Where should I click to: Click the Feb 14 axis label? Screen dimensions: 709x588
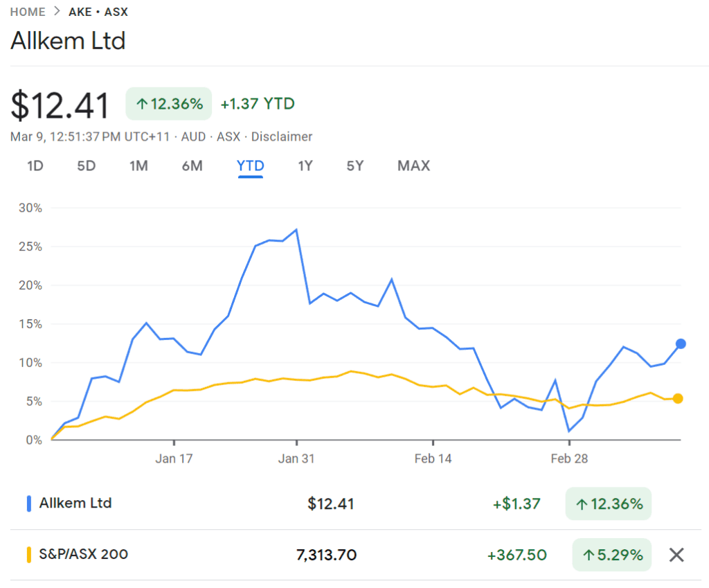pos(433,458)
